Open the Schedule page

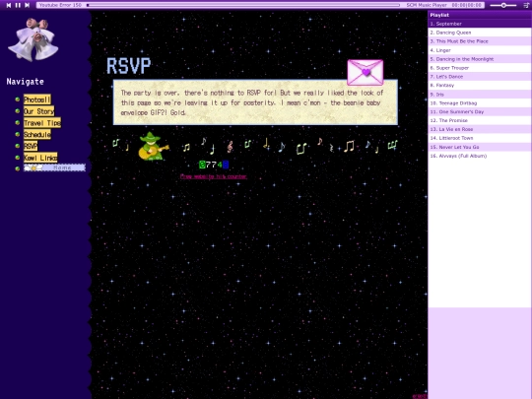[x=37, y=134]
